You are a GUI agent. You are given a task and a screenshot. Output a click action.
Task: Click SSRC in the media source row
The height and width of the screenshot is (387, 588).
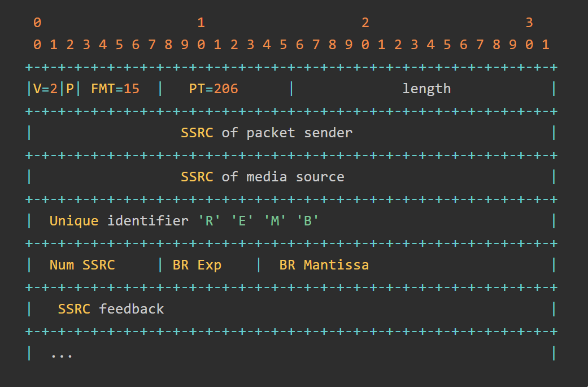197,177
